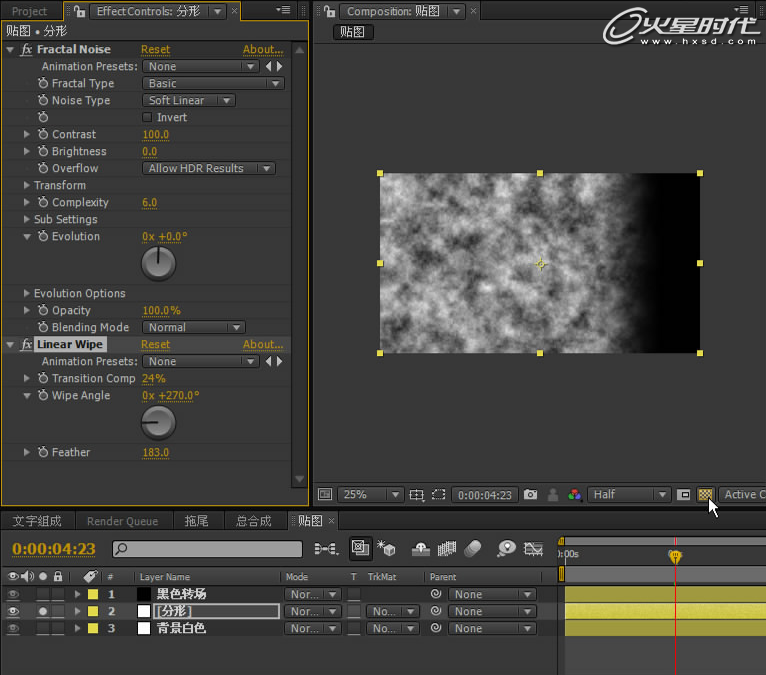Enable motion blur switch in timeline
Screen dimensions: 766x675
tap(474, 549)
